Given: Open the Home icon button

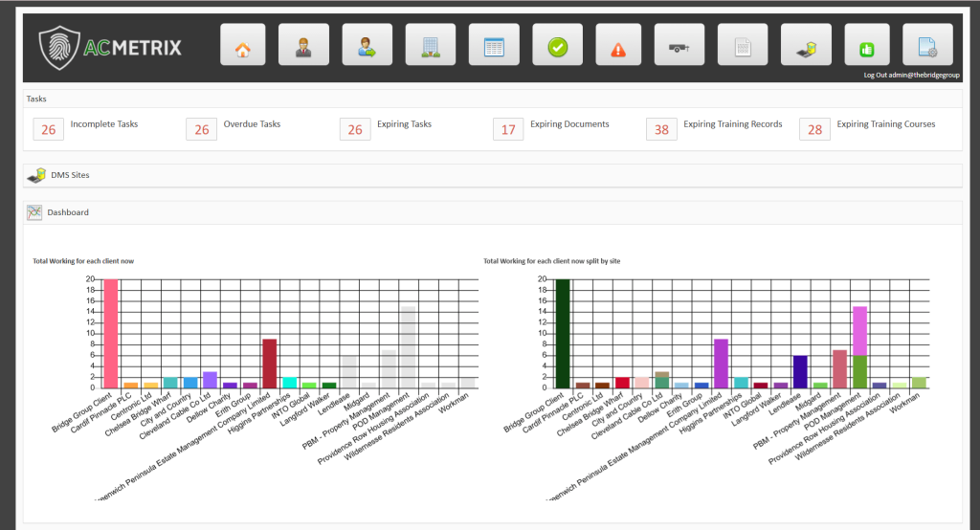Looking at the screenshot, I should tap(242, 44).
